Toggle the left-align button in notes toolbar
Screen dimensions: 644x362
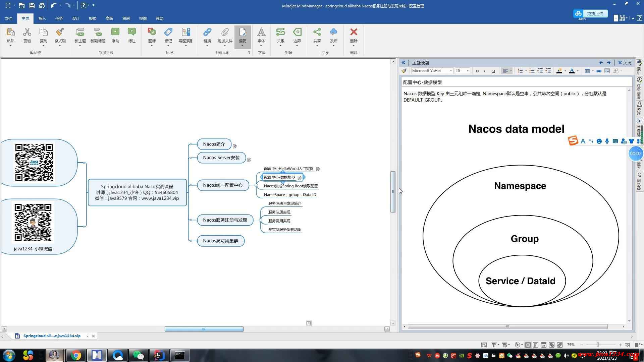[505, 71]
